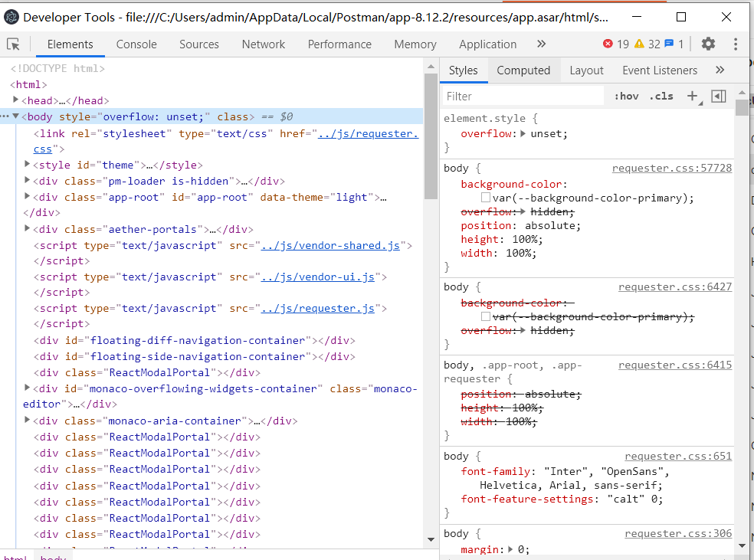The width and height of the screenshot is (754, 560).
Task: Open requester.css:6415 source link
Action: tap(675, 365)
